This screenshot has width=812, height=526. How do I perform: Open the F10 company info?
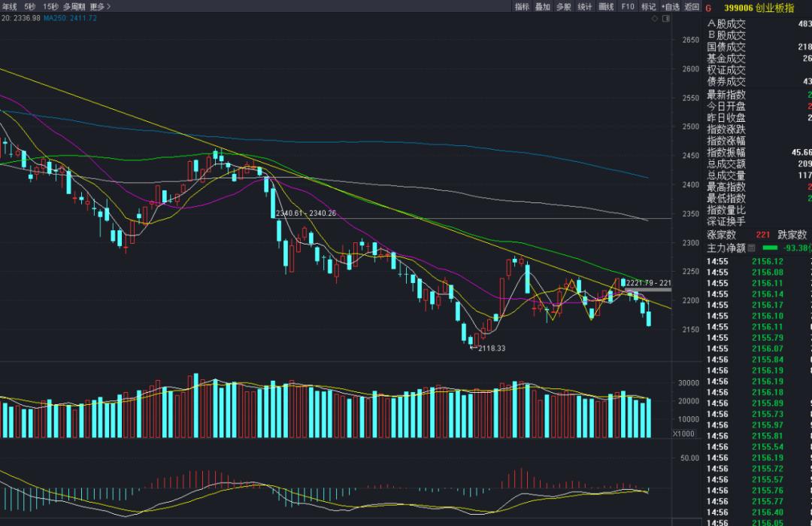pos(628,7)
